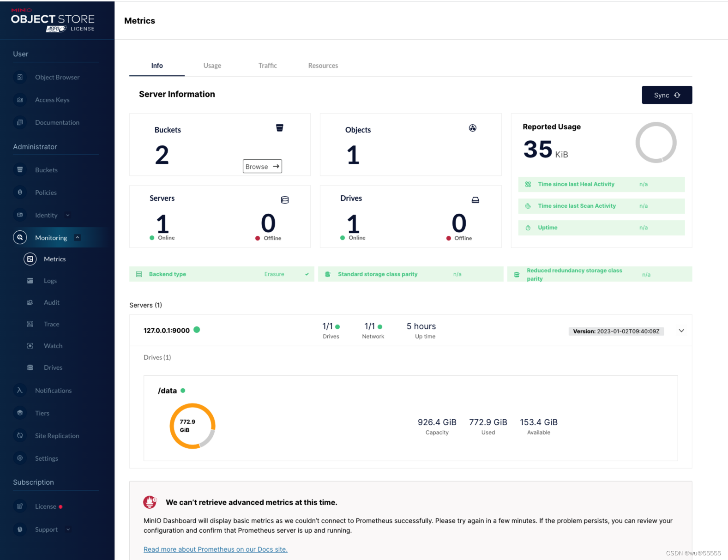Switch to the Usage tab
Image resolution: width=728 pixels, height=560 pixels.
[212, 66]
